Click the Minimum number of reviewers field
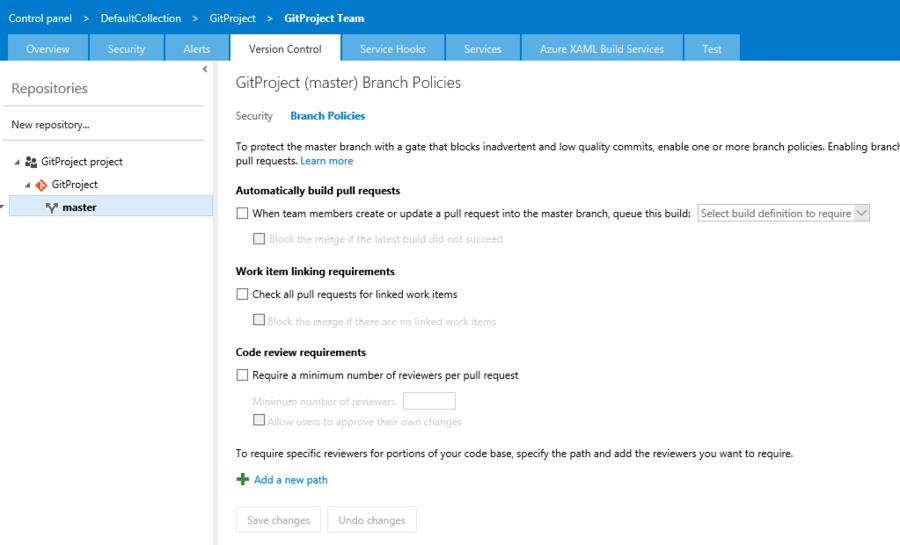The height and width of the screenshot is (545, 900). click(x=429, y=401)
